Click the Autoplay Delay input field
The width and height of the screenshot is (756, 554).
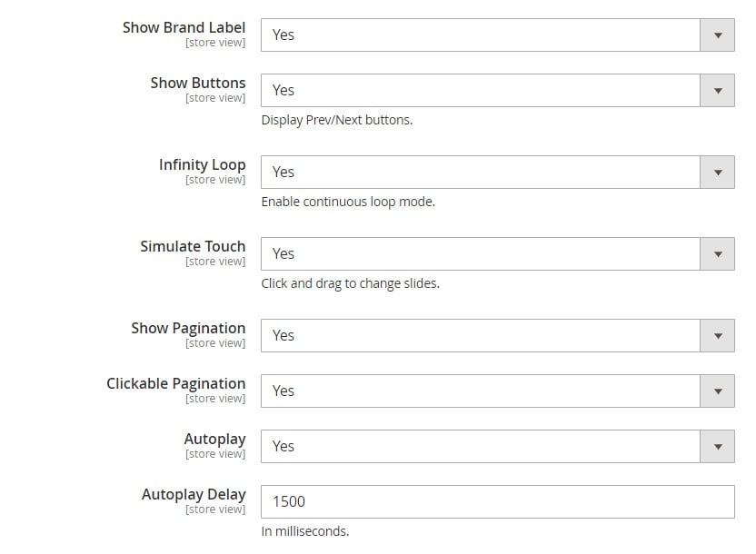[x=498, y=502]
